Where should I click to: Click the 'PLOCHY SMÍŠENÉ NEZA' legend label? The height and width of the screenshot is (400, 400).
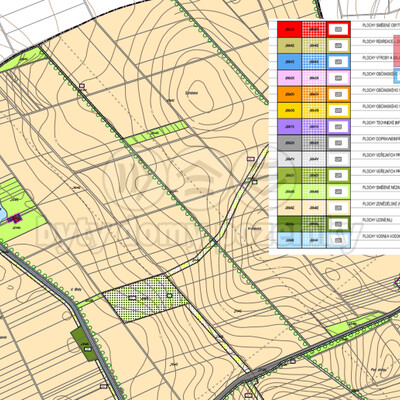(381, 187)
